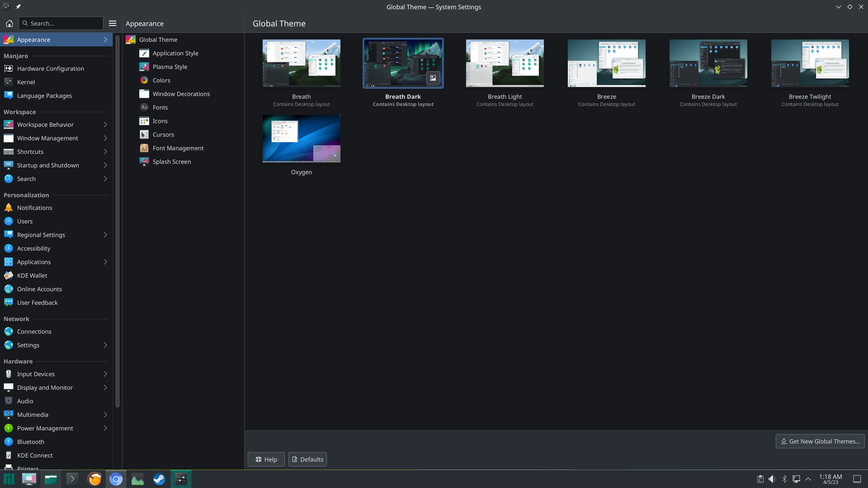Viewport: 868px width, 488px height.
Task: Open the Chromium browser taskbar icon
Action: click(x=116, y=479)
